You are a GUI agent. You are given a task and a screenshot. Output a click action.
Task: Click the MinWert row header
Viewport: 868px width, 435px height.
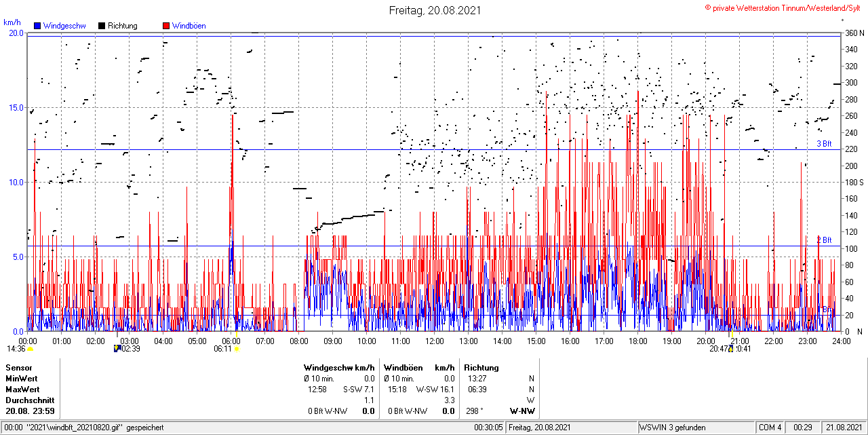22,378
